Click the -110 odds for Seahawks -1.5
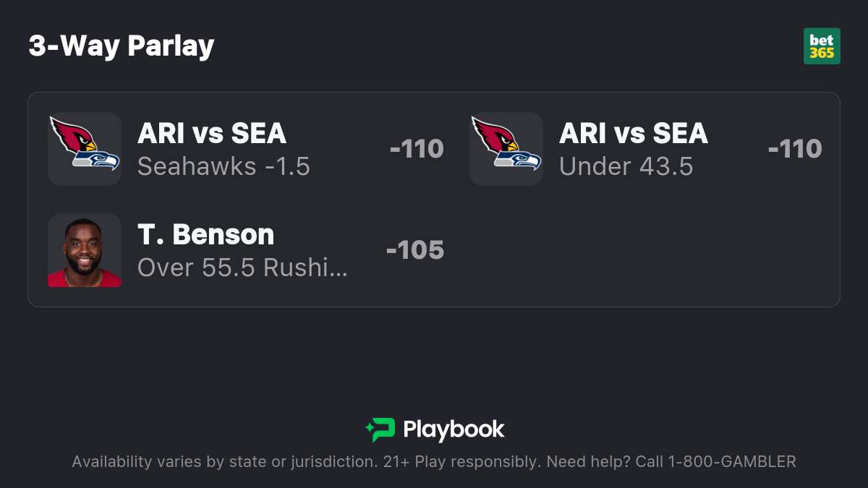The image size is (868, 488). click(x=417, y=149)
